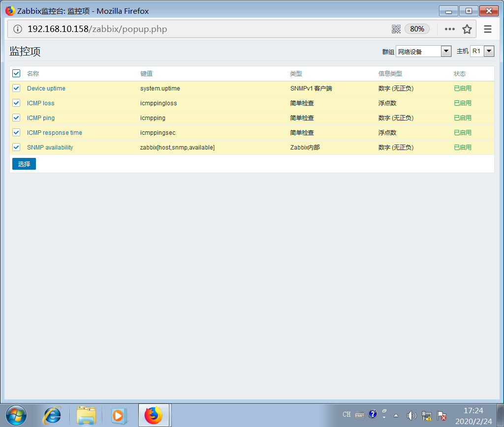504x427 pixels.
Task: Click the zabbix[host,snmp,available] key value
Action: point(177,148)
